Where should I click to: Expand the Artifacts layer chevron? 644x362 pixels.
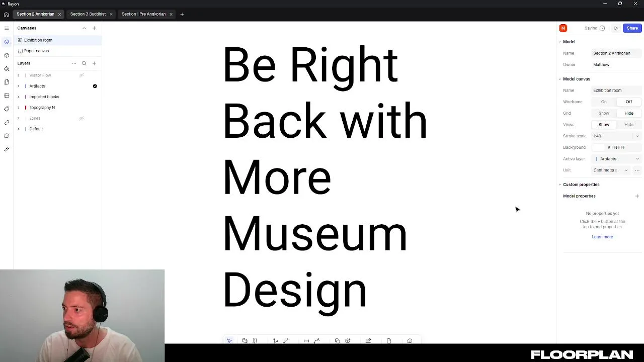19,86
